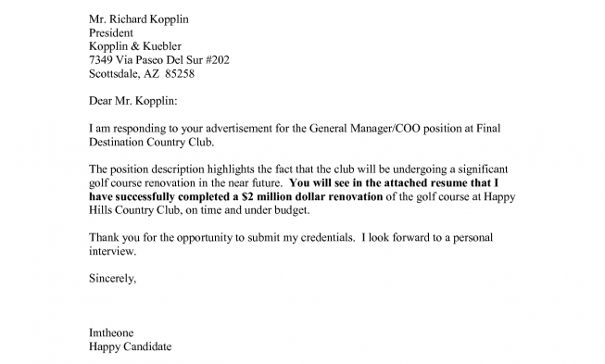Viewport: 605px width, 364px height.
Task: Click Thank you for the opportunity sentence
Action: (x=221, y=237)
